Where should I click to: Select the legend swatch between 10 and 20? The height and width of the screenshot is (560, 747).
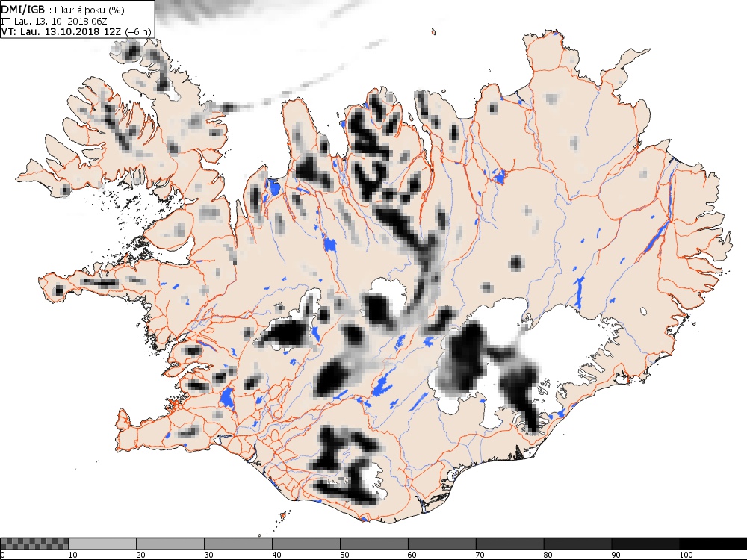pyautogui.click(x=102, y=544)
